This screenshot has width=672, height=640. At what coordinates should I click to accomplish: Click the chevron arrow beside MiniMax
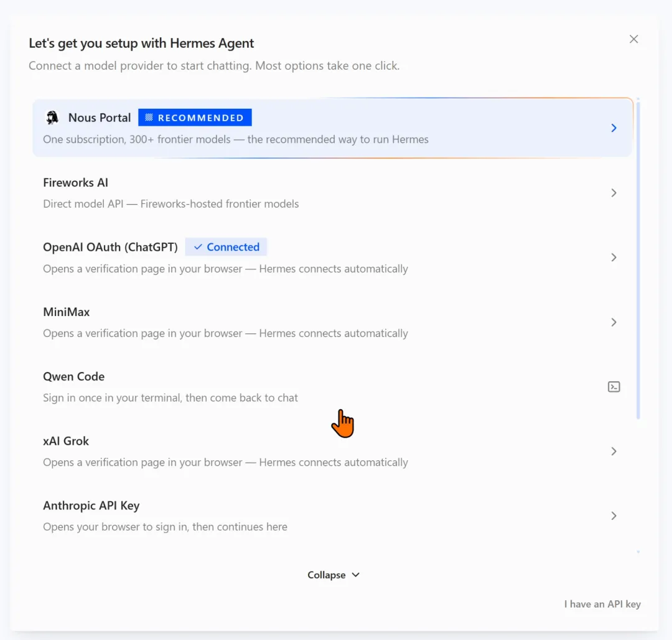pos(614,322)
